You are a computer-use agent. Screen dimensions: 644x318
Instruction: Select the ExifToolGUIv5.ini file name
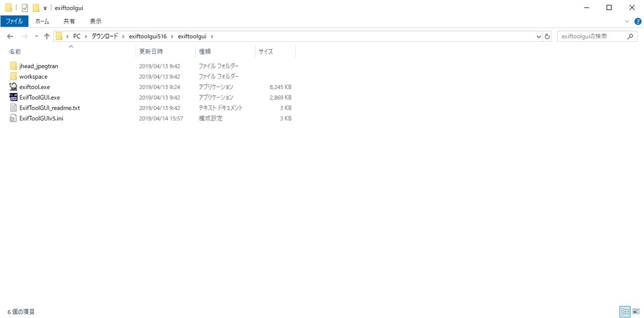tap(41, 119)
